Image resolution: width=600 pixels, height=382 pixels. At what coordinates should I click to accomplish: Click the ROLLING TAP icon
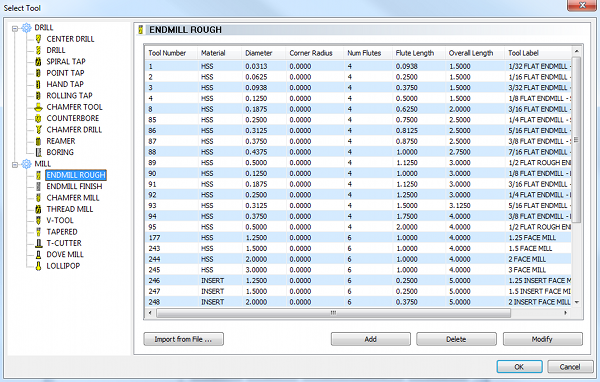click(38, 96)
